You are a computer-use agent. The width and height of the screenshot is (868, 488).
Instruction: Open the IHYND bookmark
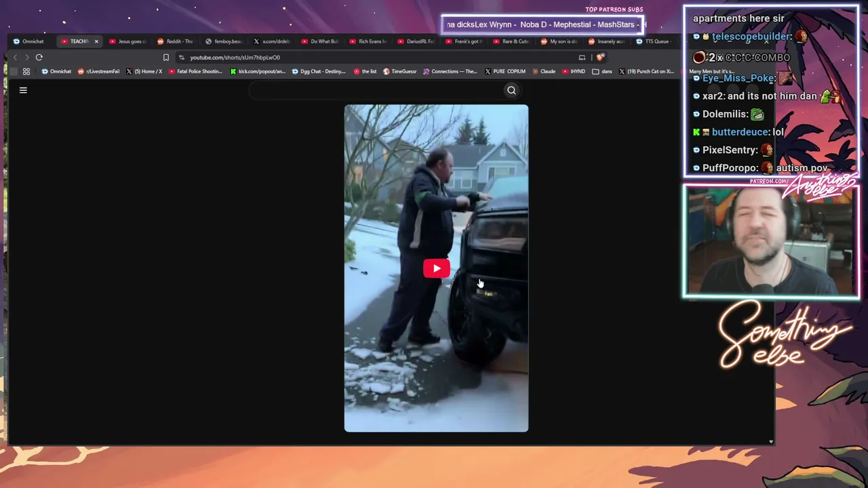click(574, 71)
